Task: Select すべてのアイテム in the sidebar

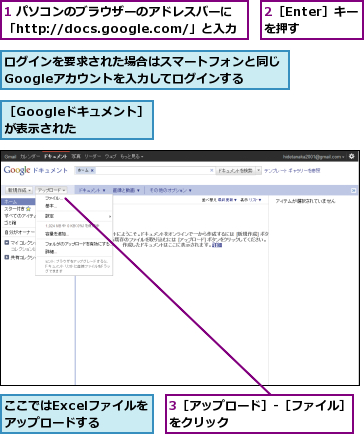Action: (20, 216)
